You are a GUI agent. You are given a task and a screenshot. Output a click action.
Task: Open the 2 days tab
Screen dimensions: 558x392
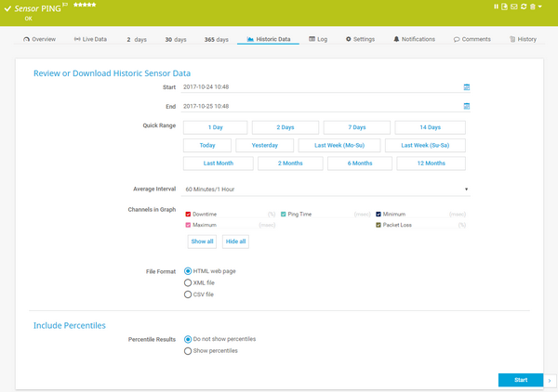pyautogui.click(x=137, y=39)
